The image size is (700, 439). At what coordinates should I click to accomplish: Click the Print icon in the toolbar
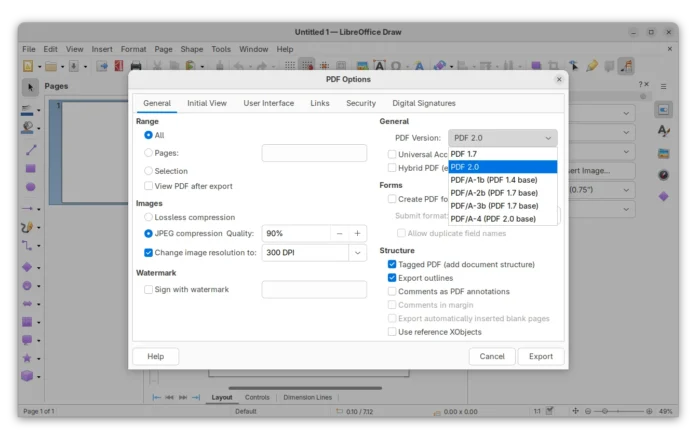(x=136, y=66)
